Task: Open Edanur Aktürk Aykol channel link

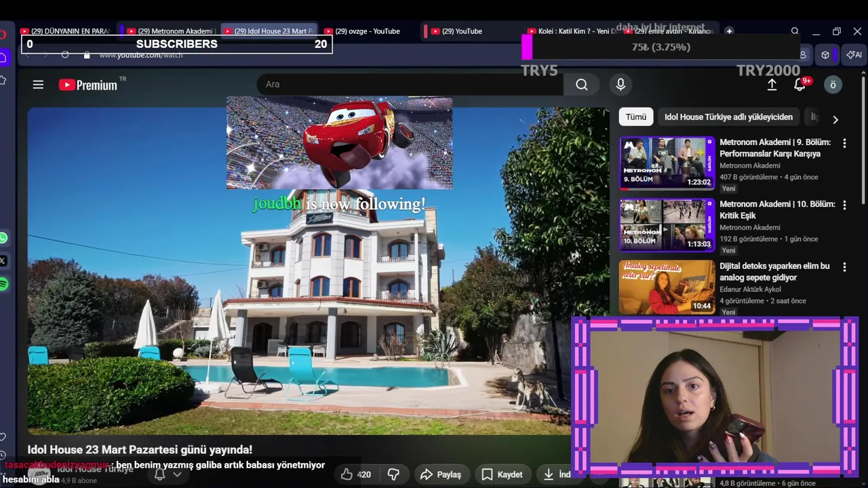Action: pyautogui.click(x=749, y=289)
